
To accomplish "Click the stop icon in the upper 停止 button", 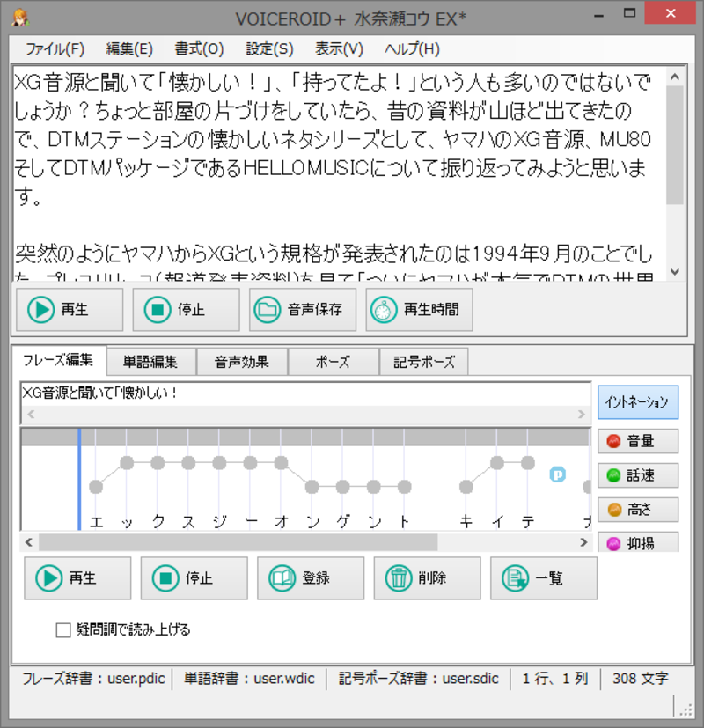I will pyautogui.click(x=158, y=309).
